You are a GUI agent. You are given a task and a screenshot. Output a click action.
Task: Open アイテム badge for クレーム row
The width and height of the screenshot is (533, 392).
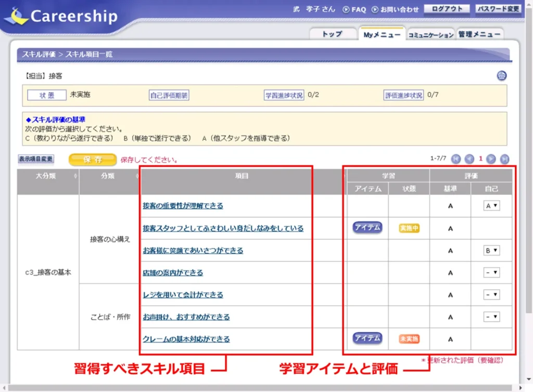point(367,338)
